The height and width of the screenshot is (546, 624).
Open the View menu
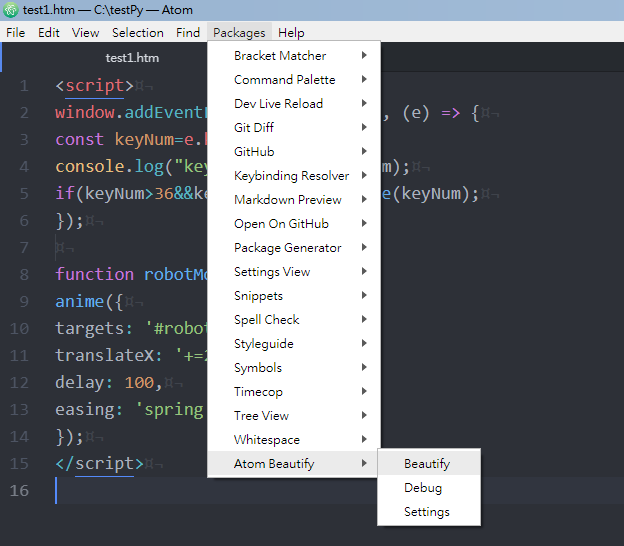pos(85,33)
